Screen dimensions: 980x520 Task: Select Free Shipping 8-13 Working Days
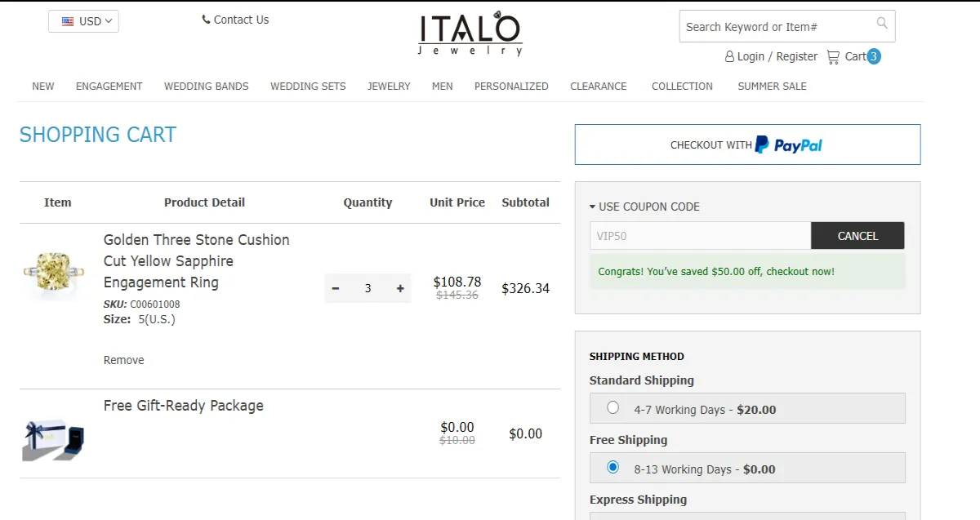tap(613, 467)
